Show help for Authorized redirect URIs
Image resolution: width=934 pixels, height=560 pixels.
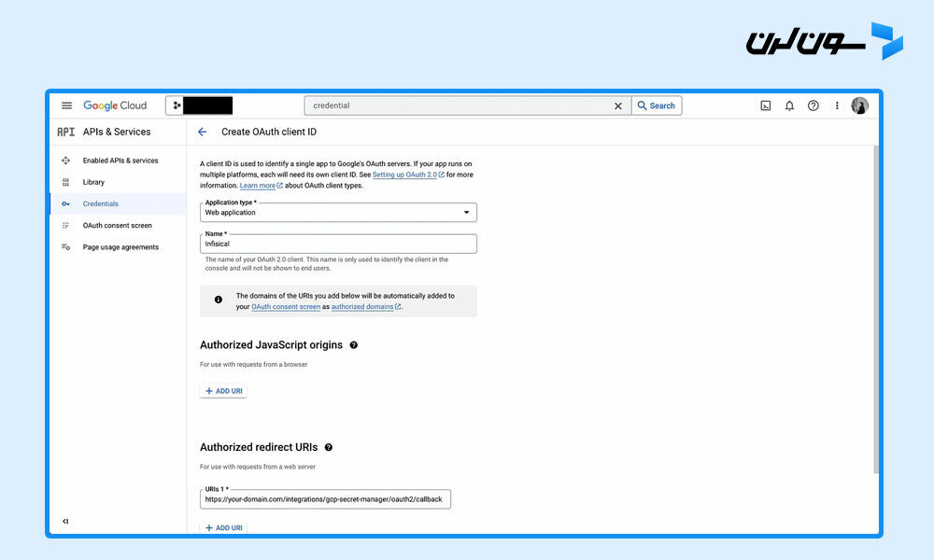click(x=329, y=447)
